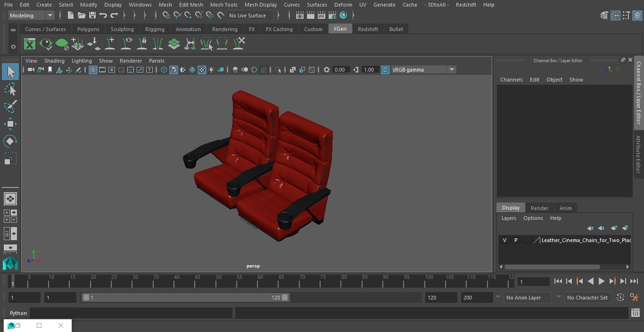Viewport: 644px width, 332px height.
Task: Toggle layer visibility V box
Action: click(504, 240)
